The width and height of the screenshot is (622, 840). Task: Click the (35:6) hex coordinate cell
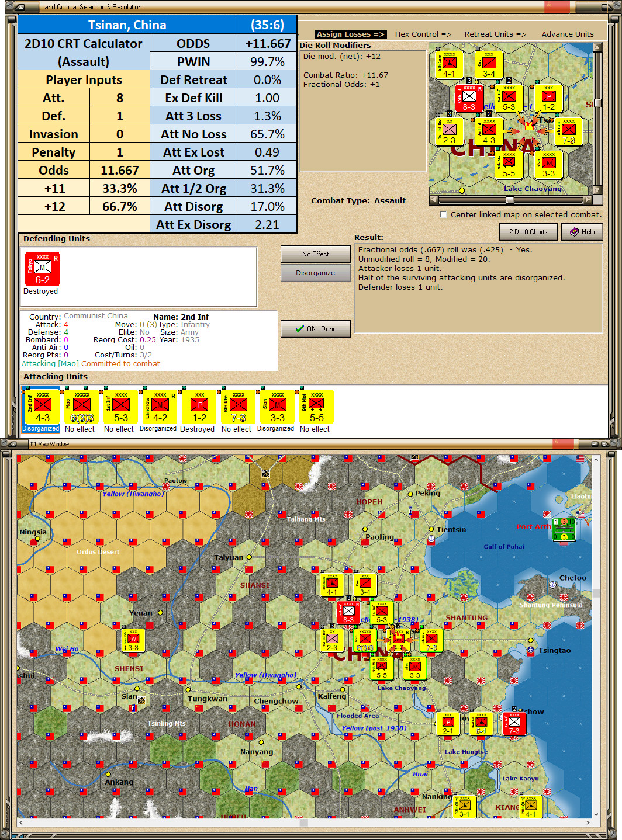tap(267, 25)
